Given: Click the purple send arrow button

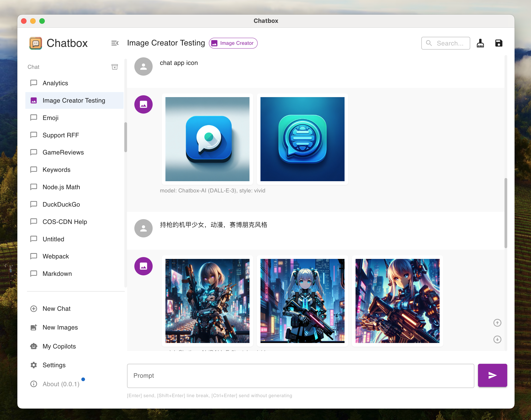Looking at the screenshot, I should click(x=492, y=375).
